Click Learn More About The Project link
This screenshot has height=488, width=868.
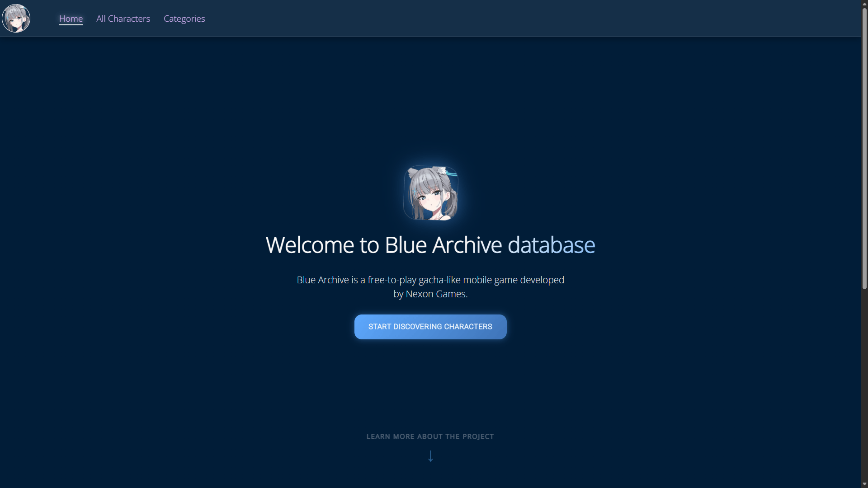[430, 436]
